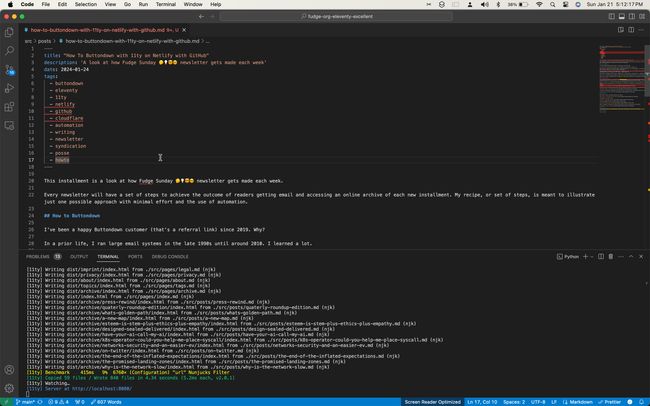Switch to the OUTPUT panel tab
650x406 pixels.
pyautogui.click(x=79, y=257)
